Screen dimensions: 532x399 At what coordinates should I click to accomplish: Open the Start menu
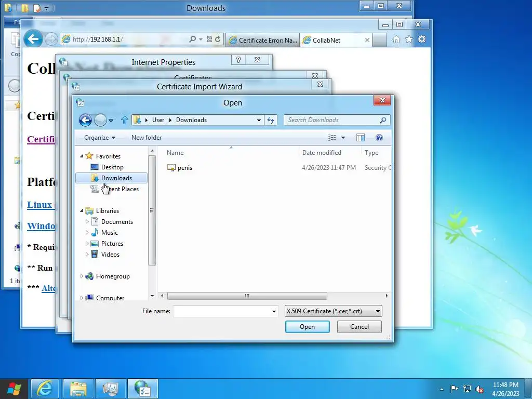(x=14, y=389)
